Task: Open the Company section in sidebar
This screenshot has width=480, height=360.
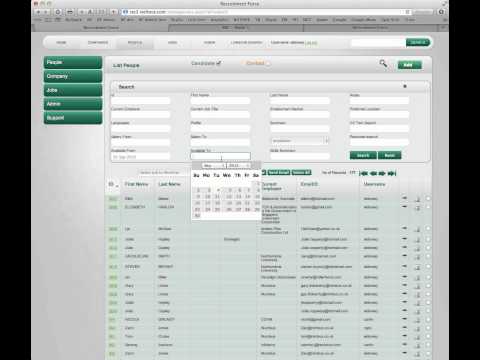Action: coord(73,76)
